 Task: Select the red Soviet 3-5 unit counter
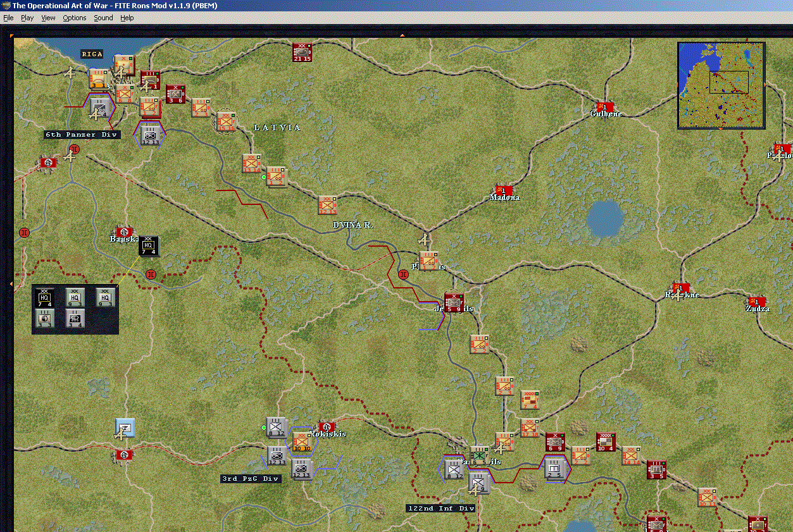coord(656,469)
